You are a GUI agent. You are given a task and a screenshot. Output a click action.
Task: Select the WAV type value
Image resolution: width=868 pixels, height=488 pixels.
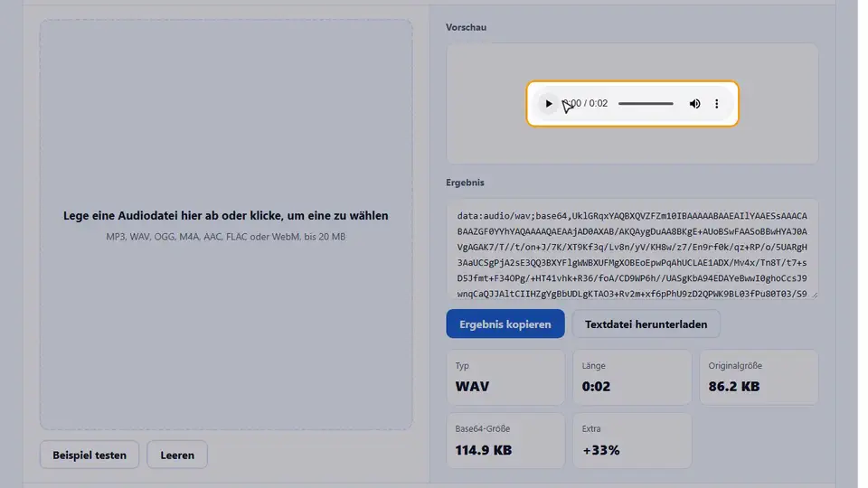click(472, 386)
